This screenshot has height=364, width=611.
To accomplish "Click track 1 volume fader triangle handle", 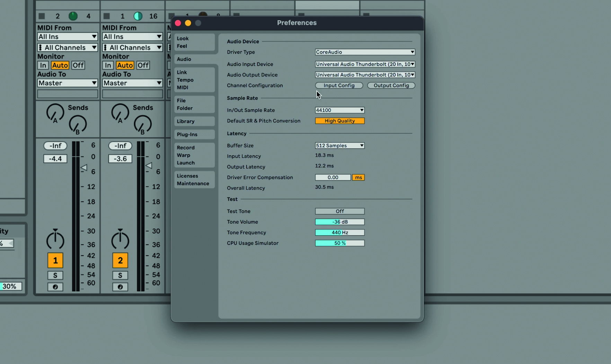I will tap(84, 168).
